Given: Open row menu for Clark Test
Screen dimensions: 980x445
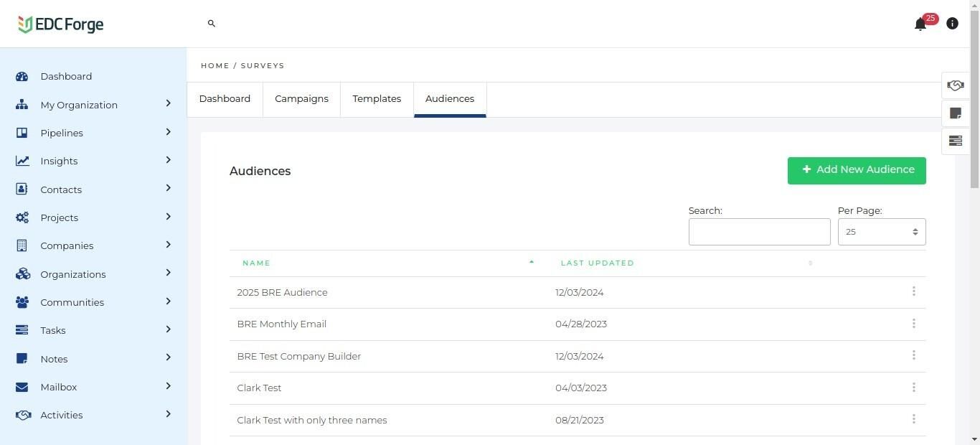Looking at the screenshot, I should 913,388.
